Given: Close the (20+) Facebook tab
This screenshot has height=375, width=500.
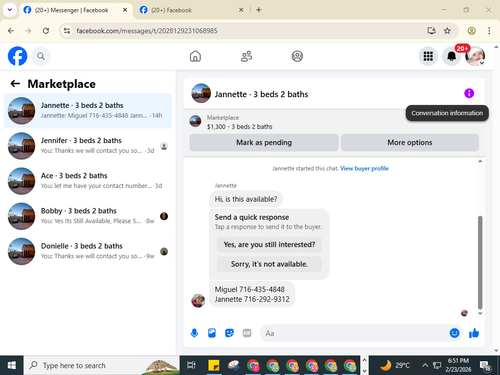Looking at the screenshot, I should click(241, 10).
